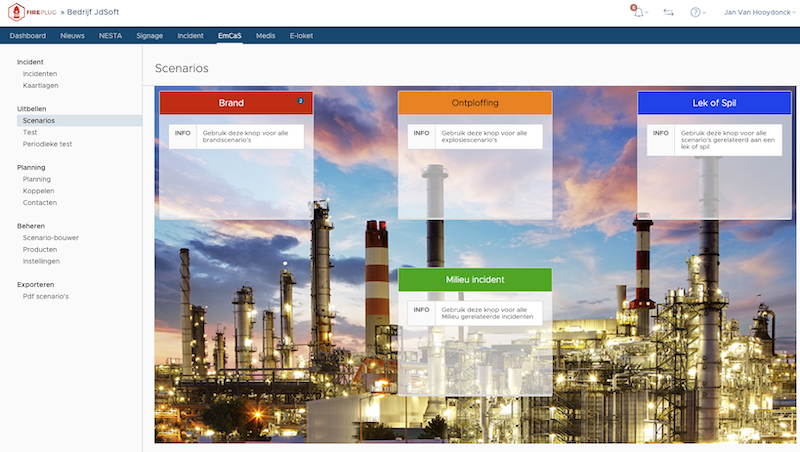Select the Medis tab
800x452 pixels.
(265, 35)
